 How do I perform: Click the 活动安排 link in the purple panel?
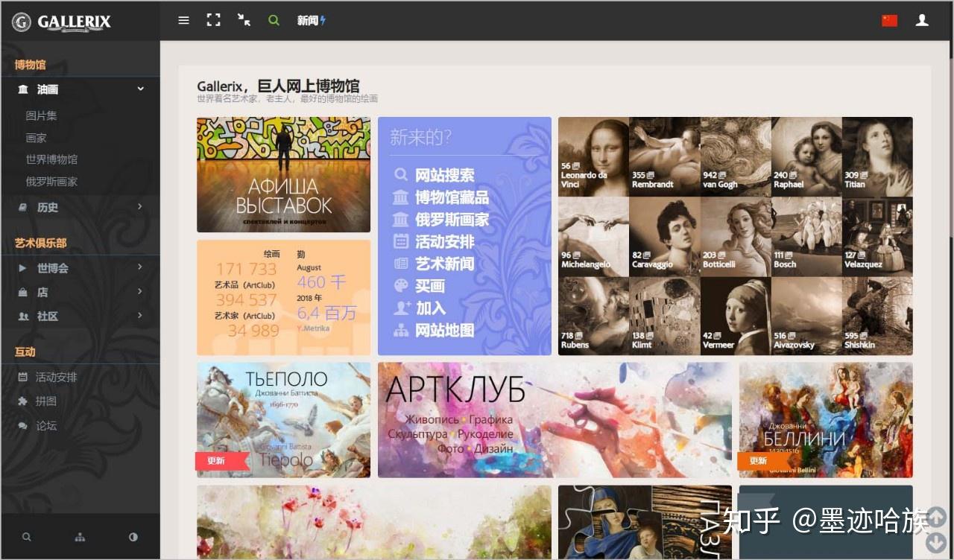tap(444, 242)
